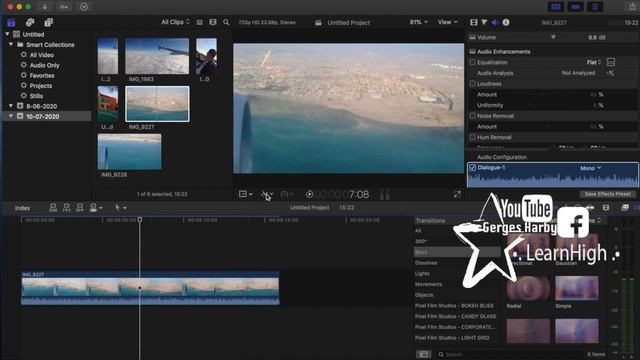Open the transform tools popup under viewer
Image resolution: width=640 pixels, height=360 pixels.
[245, 194]
